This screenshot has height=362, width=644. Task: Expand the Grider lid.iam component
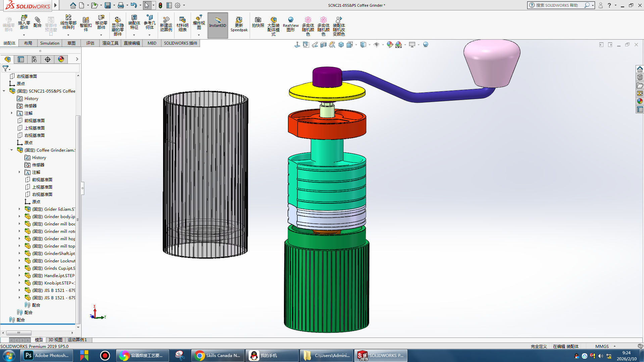pos(19,209)
